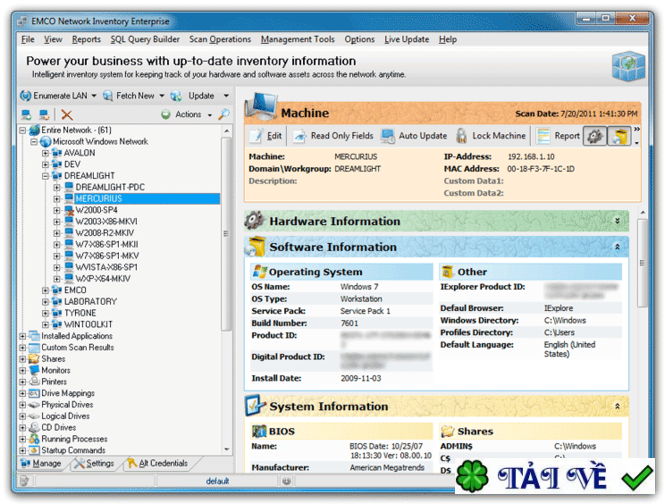Viewport: 665px width, 504px height.
Task: Select the W7-X86-SP1-MKII machine
Action: click(106, 244)
